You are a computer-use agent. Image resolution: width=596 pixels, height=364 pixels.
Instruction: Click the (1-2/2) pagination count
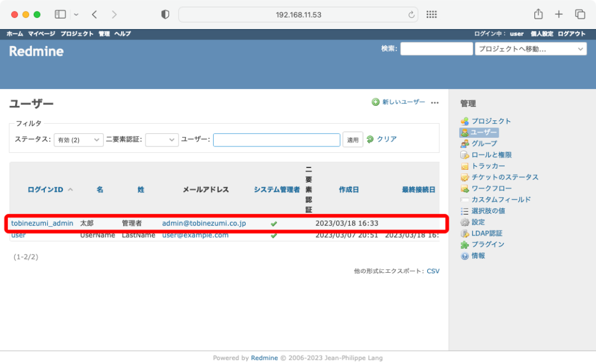tap(26, 257)
